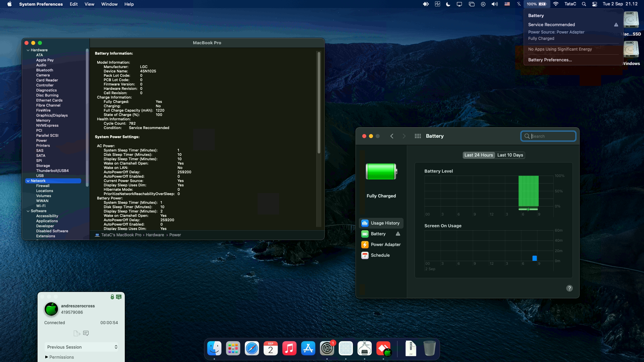
Task: Open the App Store from the Dock
Action: coord(308,349)
